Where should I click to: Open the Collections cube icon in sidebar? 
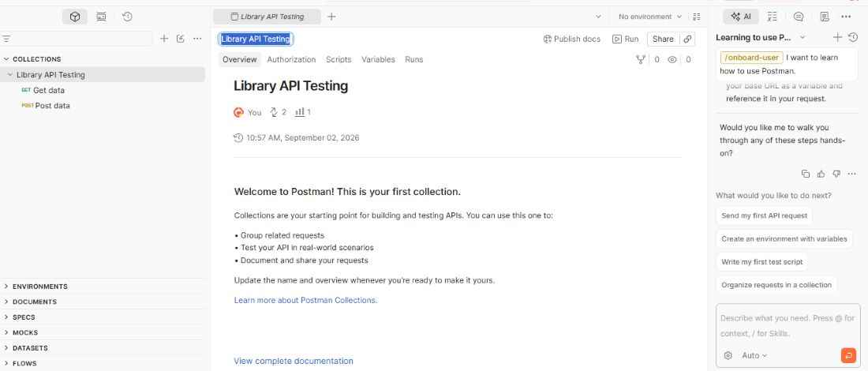pyautogui.click(x=75, y=17)
